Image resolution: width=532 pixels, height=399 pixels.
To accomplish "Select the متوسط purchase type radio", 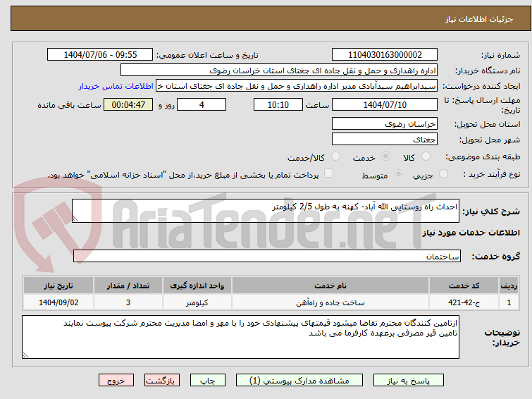I will coord(398,174).
